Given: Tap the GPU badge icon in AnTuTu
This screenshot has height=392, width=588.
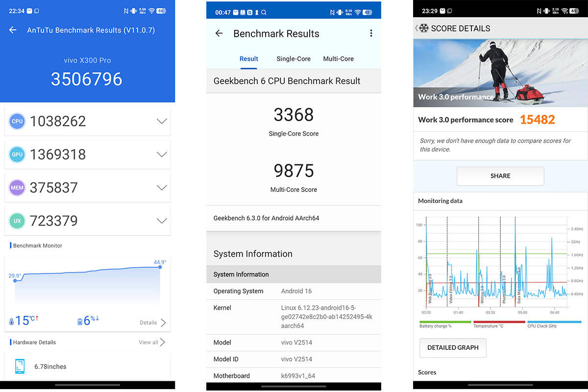Looking at the screenshot, I should coord(17,154).
